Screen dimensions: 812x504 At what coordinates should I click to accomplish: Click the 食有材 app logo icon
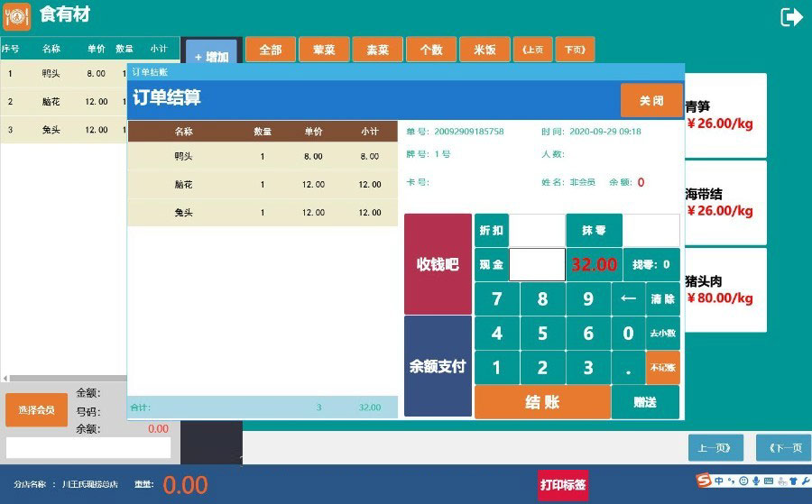pyautogui.click(x=16, y=17)
